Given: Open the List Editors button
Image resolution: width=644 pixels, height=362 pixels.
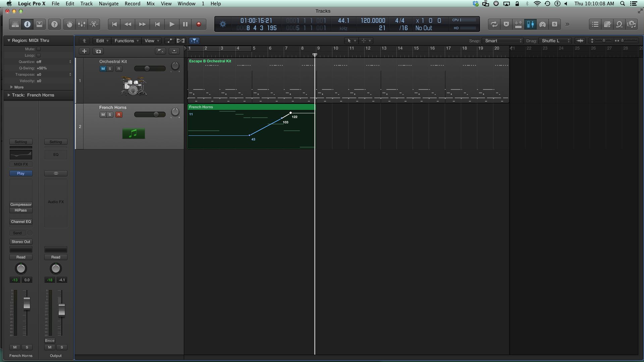Looking at the screenshot, I should tap(595, 24).
